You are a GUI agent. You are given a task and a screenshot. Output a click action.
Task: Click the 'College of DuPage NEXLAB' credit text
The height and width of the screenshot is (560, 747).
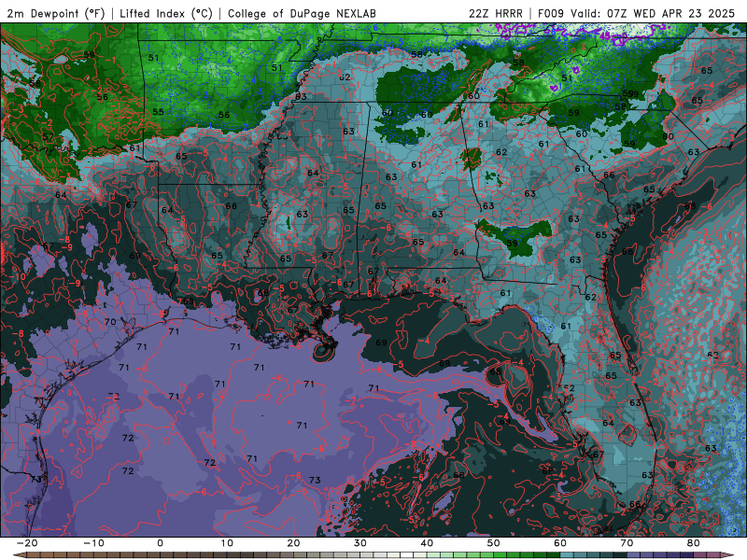(302, 13)
